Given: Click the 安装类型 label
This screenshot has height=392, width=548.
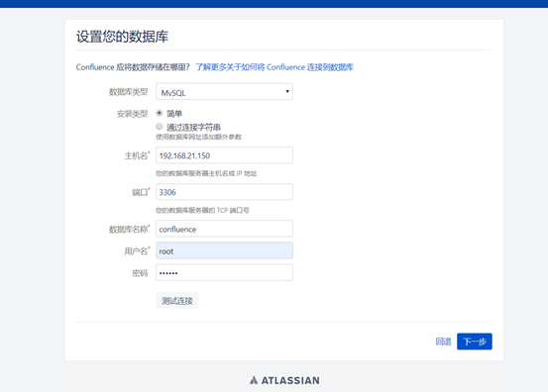Looking at the screenshot, I should 132,114.
